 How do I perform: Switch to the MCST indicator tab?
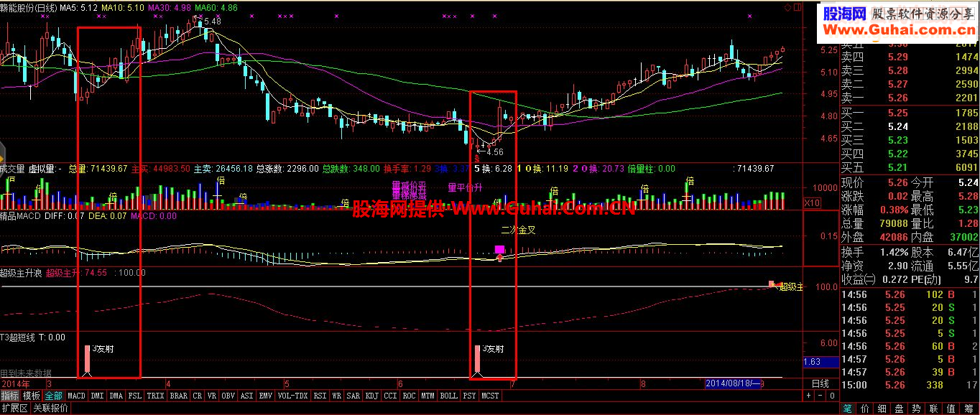pos(490,396)
